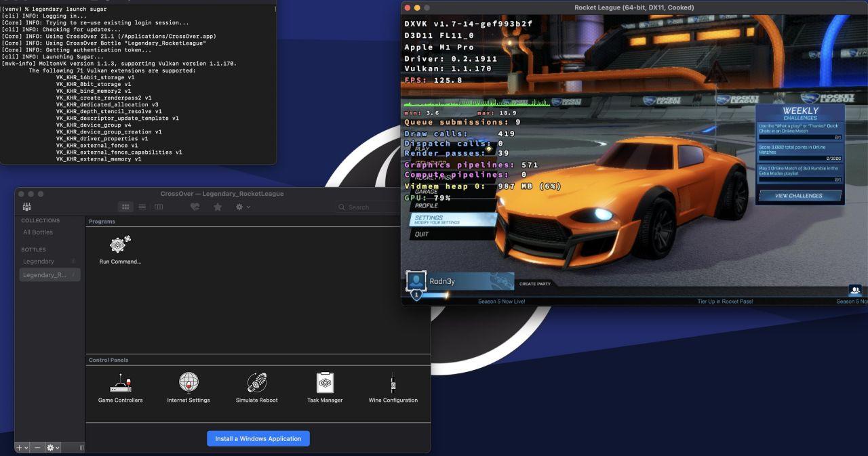The height and width of the screenshot is (456, 868).
Task: Click the Rodn3y player name banner
Action: tap(471, 282)
